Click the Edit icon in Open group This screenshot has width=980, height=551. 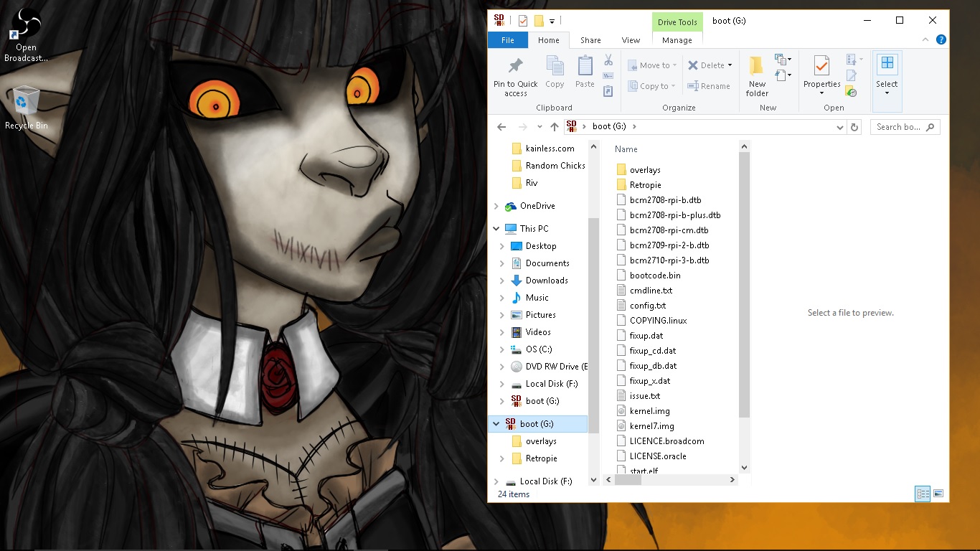pos(852,75)
